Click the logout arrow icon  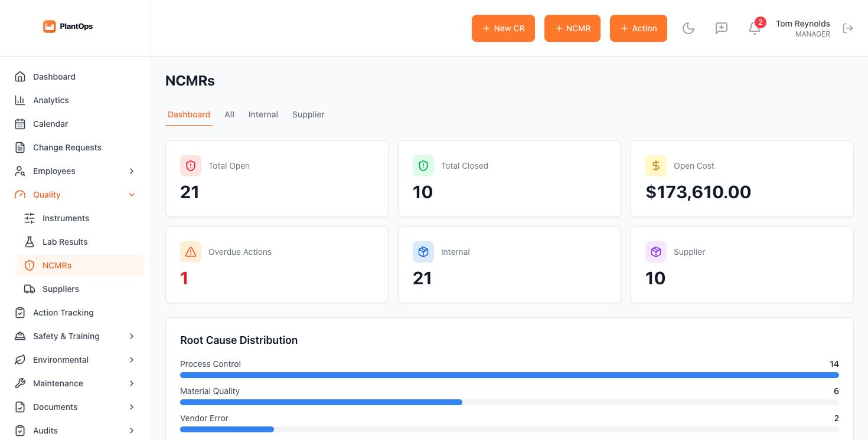848,28
